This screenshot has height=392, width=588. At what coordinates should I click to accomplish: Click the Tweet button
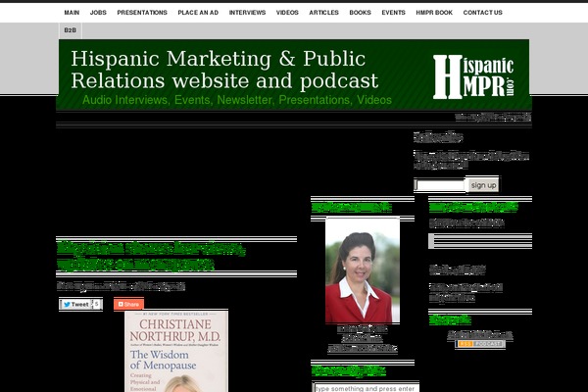point(75,304)
